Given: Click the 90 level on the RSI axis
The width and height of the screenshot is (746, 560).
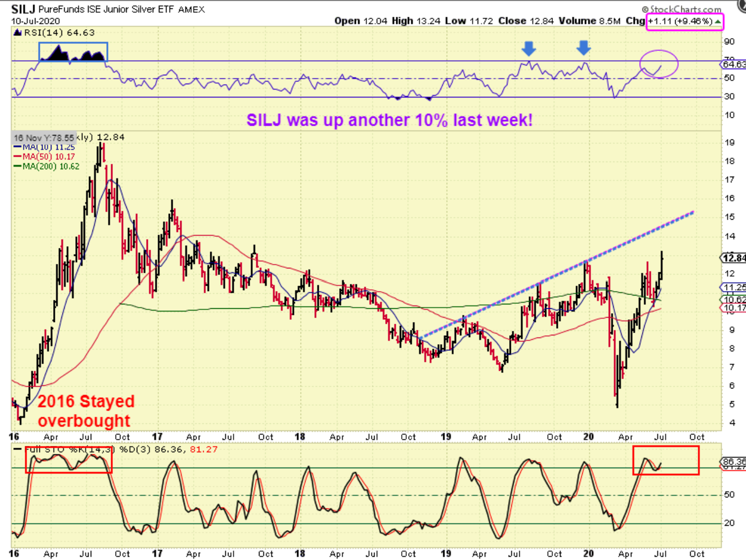Looking at the screenshot, I should (729, 42).
